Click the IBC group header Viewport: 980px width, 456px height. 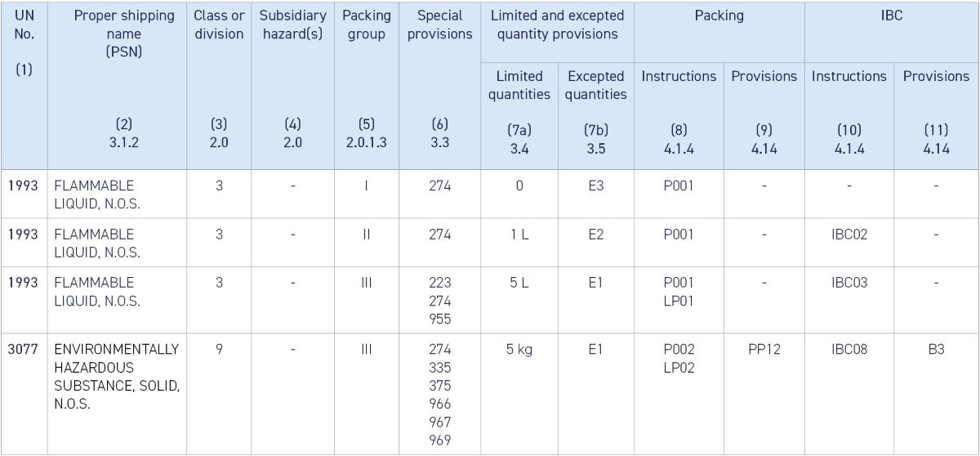[x=892, y=16]
